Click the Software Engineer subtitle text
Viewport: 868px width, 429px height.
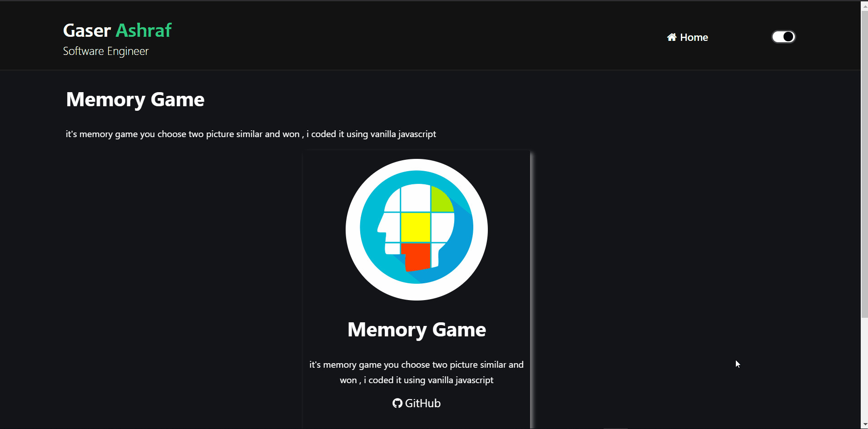[105, 51]
